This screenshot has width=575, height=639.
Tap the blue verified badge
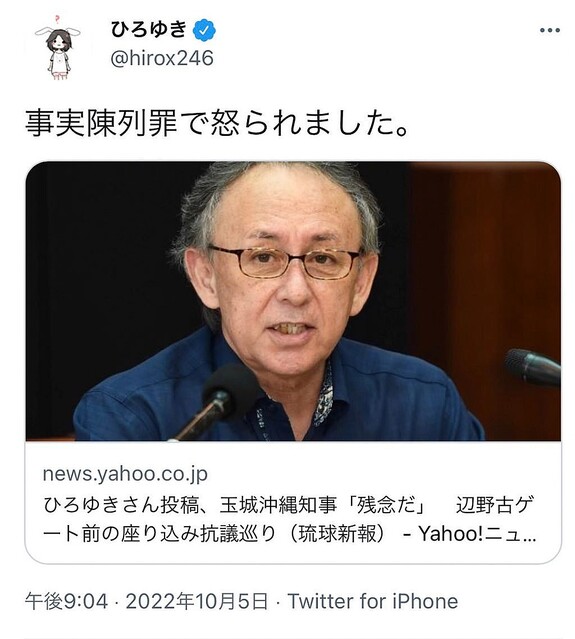click(204, 30)
